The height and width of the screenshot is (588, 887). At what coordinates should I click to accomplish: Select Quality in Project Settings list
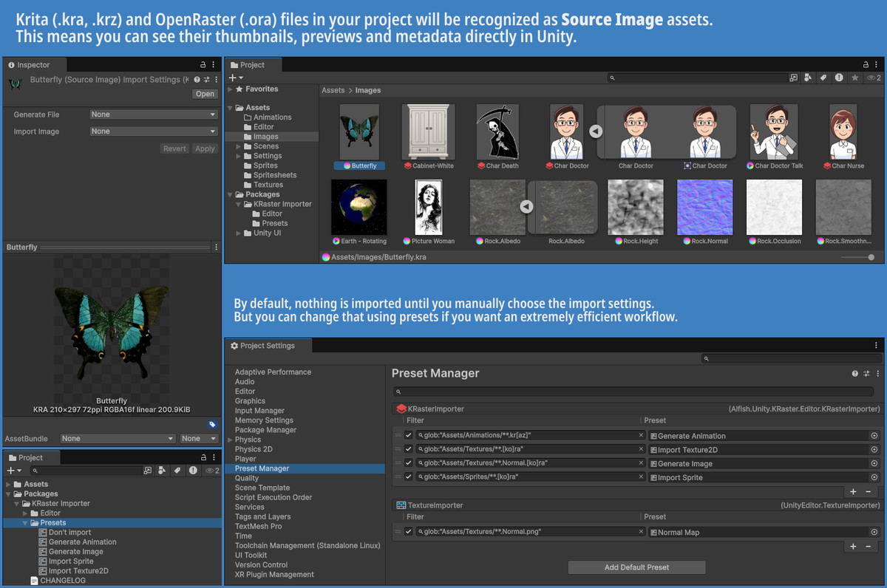[x=247, y=478]
